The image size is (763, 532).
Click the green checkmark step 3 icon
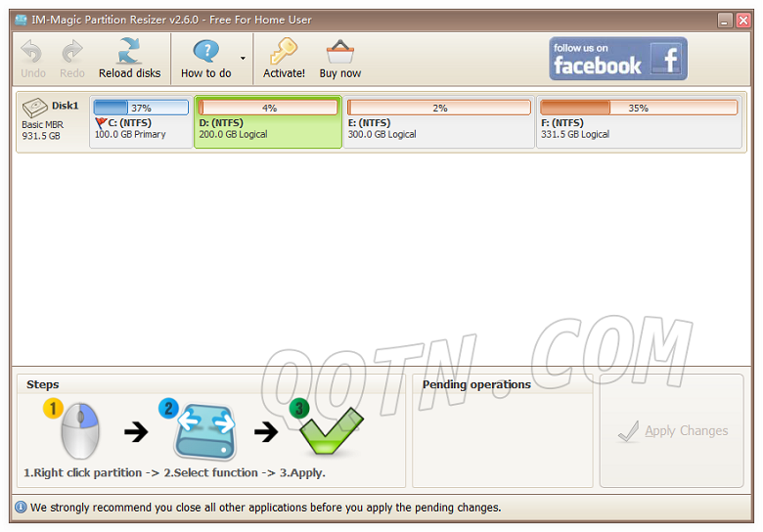329,430
